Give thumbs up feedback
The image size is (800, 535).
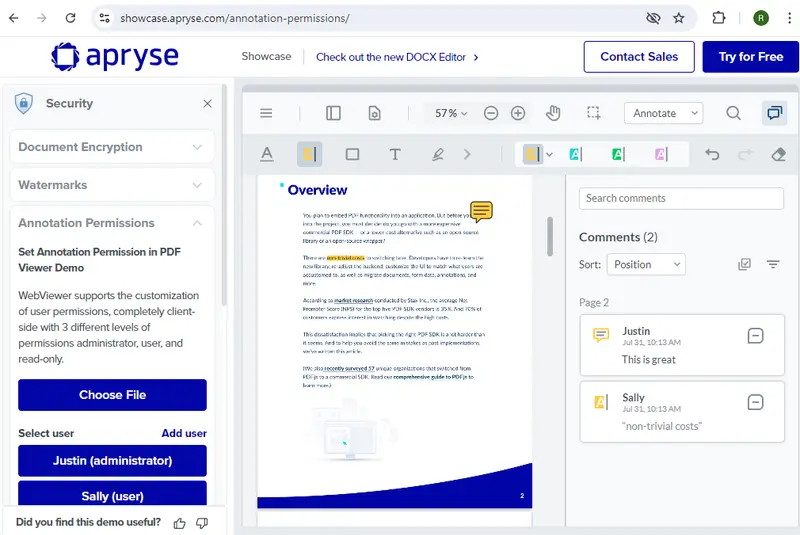(x=179, y=523)
